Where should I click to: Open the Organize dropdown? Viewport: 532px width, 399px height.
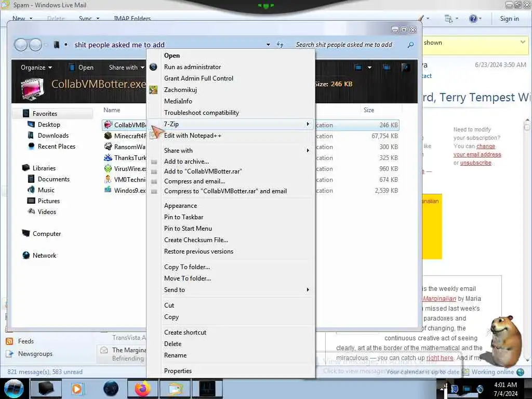[36, 68]
